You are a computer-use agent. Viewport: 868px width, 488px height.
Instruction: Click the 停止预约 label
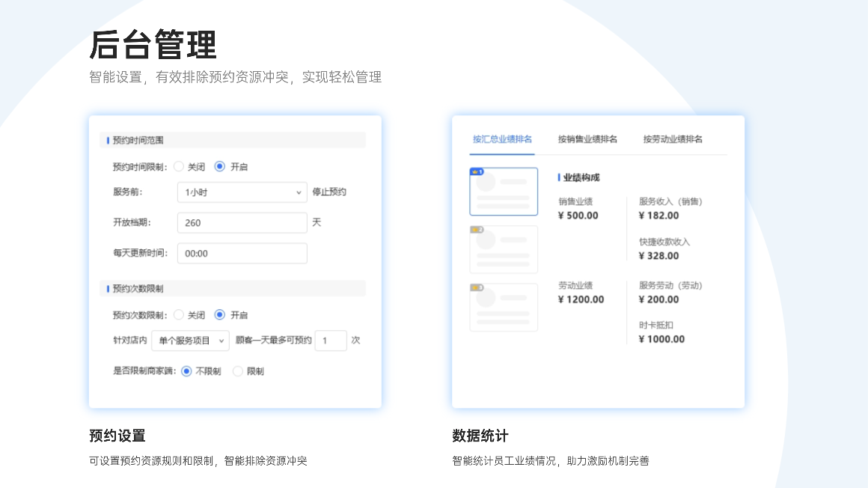point(329,192)
